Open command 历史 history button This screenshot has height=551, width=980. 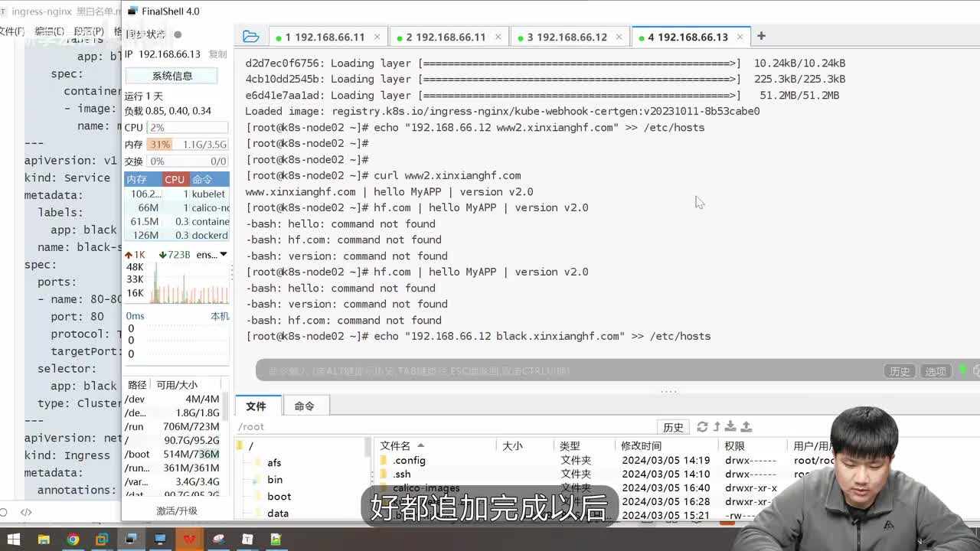[900, 371]
